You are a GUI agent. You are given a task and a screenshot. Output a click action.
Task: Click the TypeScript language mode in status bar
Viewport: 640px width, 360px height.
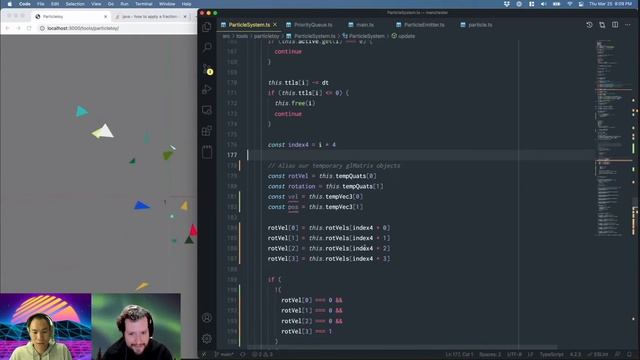(x=551, y=354)
